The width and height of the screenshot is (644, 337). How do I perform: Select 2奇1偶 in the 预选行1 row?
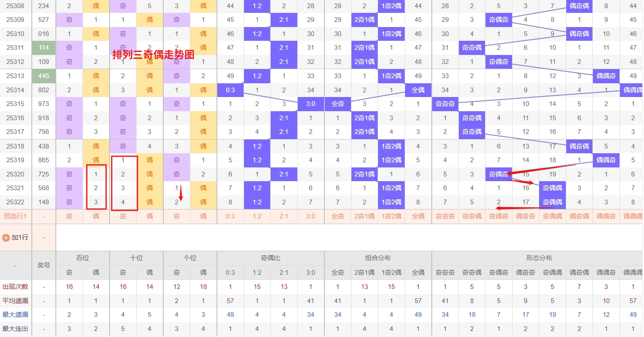pyautogui.click(x=364, y=216)
